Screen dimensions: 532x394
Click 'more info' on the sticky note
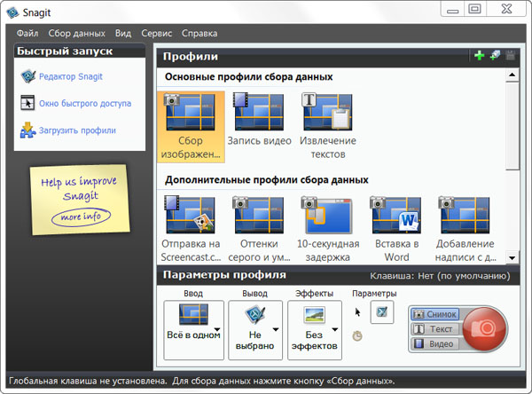click(81, 217)
